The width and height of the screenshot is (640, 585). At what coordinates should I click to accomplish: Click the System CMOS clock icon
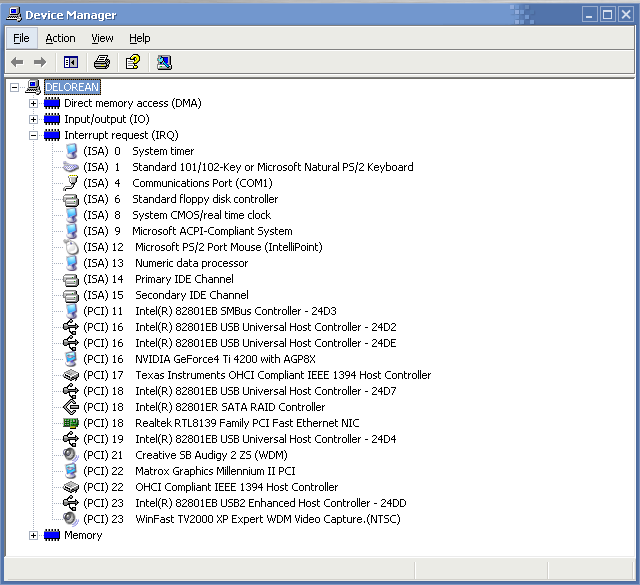click(x=71, y=215)
